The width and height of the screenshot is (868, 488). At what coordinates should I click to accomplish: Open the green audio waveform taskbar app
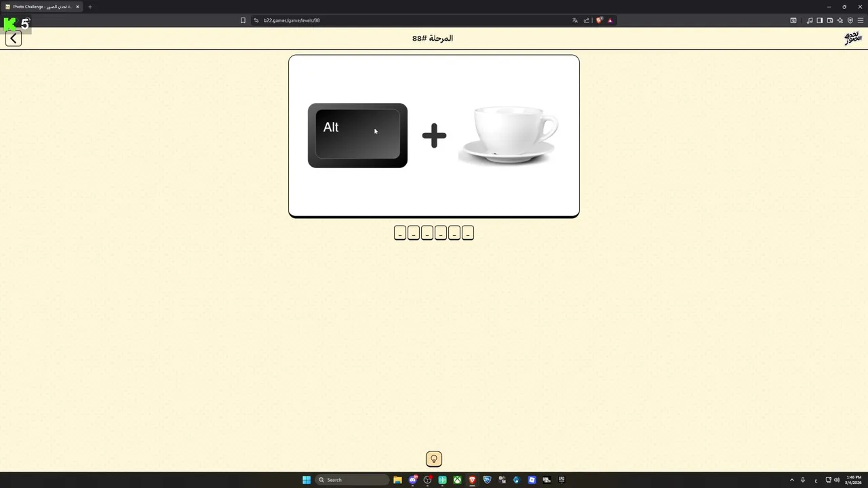click(442, 480)
